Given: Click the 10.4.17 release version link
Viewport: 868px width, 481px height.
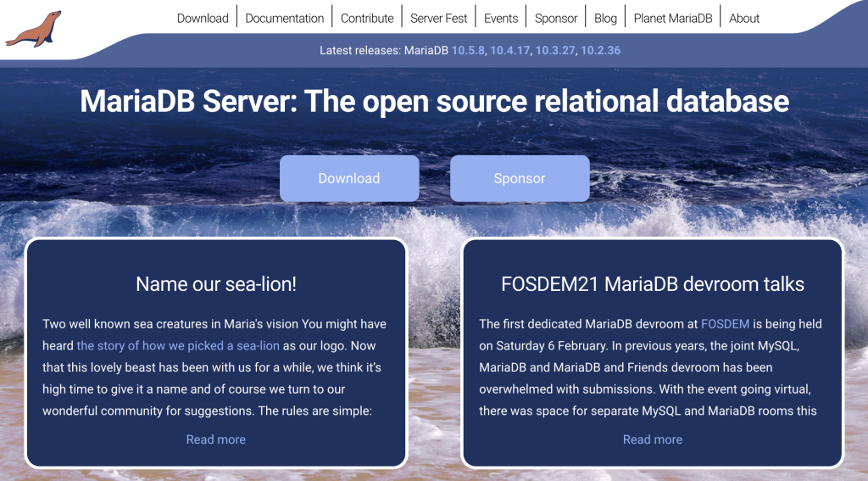Looking at the screenshot, I should pyautogui.click(x=509, y=50).
